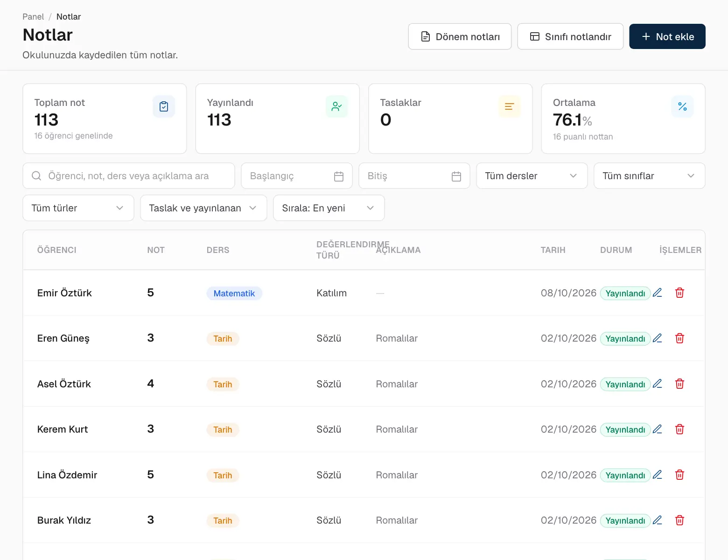This screenshot has width=728, height=560.
Task: Delete Kerem Kurt's grade row
Action: click(679, 429)
